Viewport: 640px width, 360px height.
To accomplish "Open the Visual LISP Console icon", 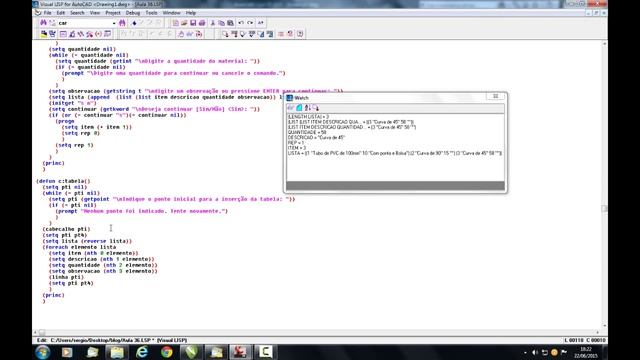I will (x=63, y=34).
